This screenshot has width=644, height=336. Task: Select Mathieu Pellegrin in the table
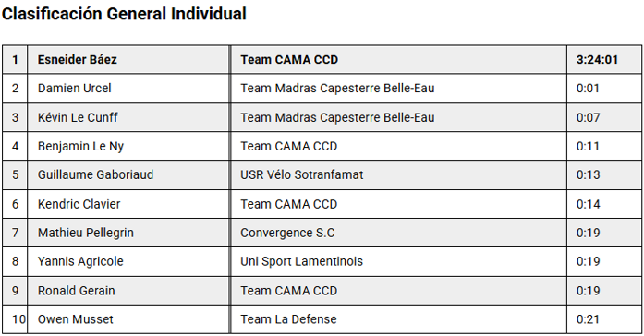(85, 233)
